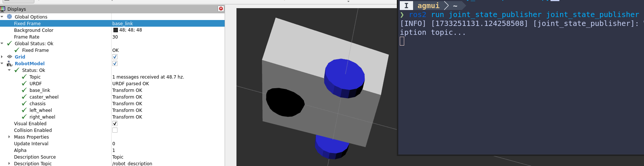Click the Global Status green checkmark icon
This screenshot has height=166, width=644.
10,43
